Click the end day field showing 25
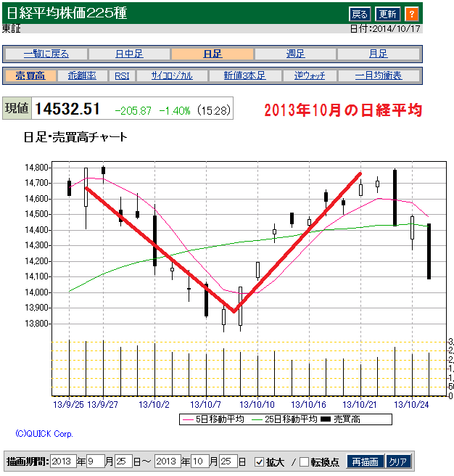The width and height of the screenshot is (454, 476). [x=228, y=461]
